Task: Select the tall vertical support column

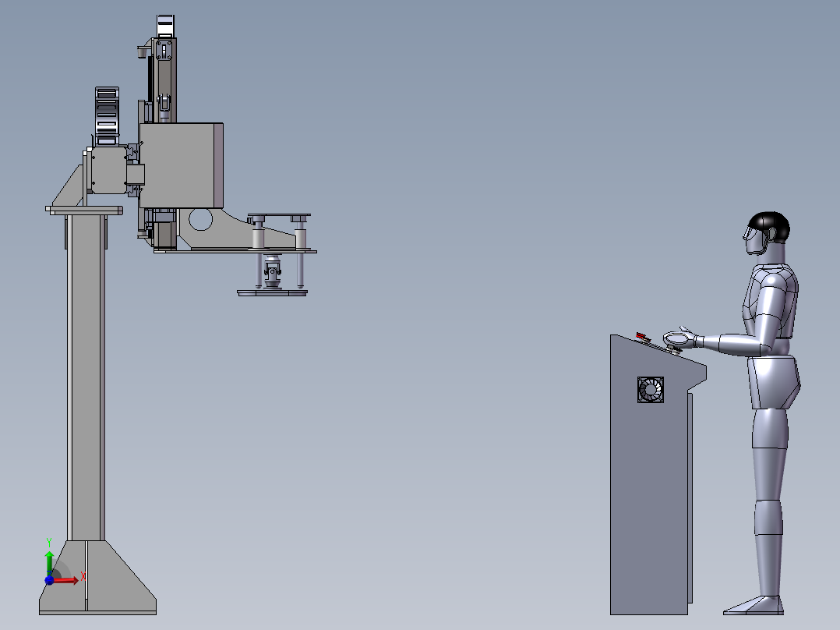Action: 86,374
